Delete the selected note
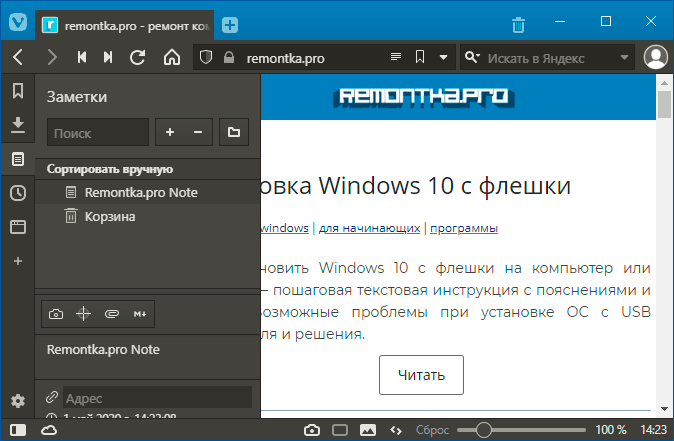 pyautogui.click(x=198, y=132)
